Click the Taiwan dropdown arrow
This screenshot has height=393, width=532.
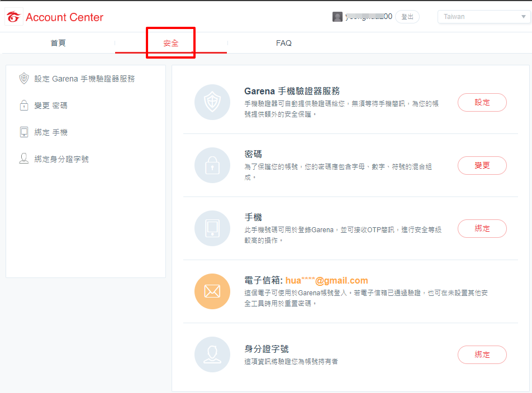(523, 17)
